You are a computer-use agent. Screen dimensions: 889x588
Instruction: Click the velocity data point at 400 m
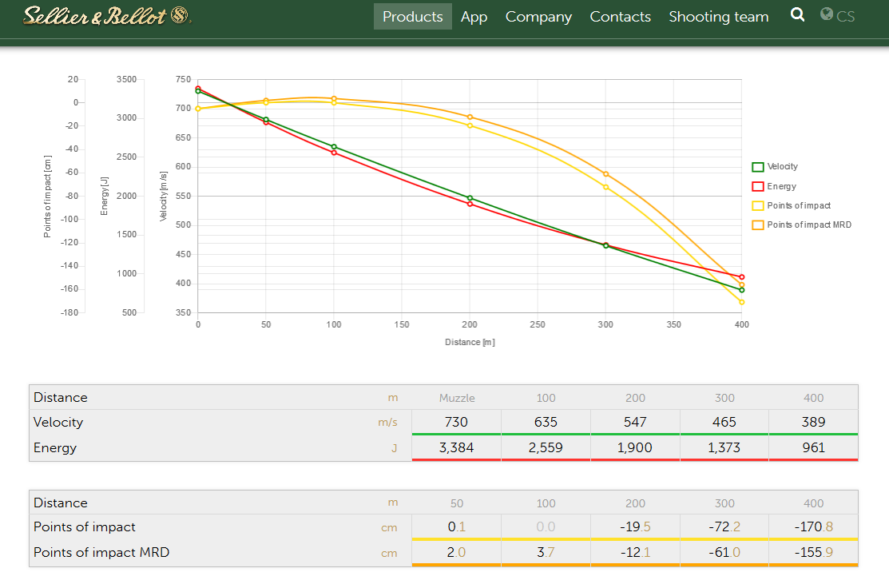click(742, 290)
